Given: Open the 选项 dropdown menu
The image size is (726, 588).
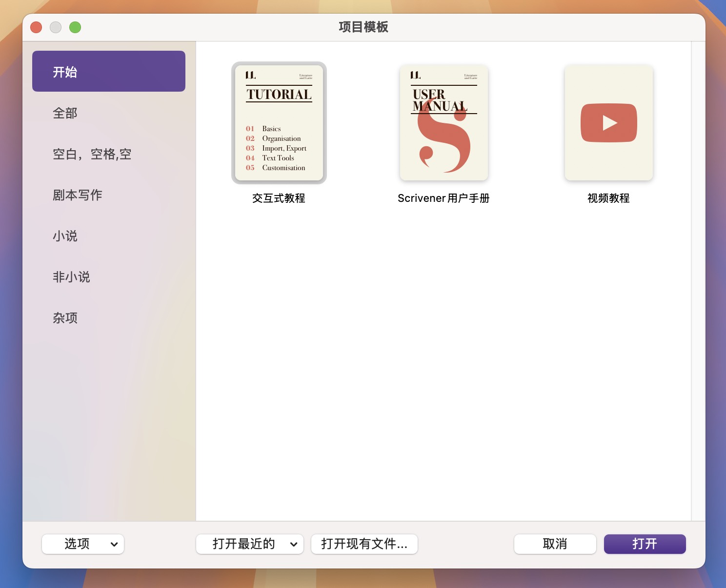Looking at the screenshot, I should pyautogui.click(x=82, y=544).
